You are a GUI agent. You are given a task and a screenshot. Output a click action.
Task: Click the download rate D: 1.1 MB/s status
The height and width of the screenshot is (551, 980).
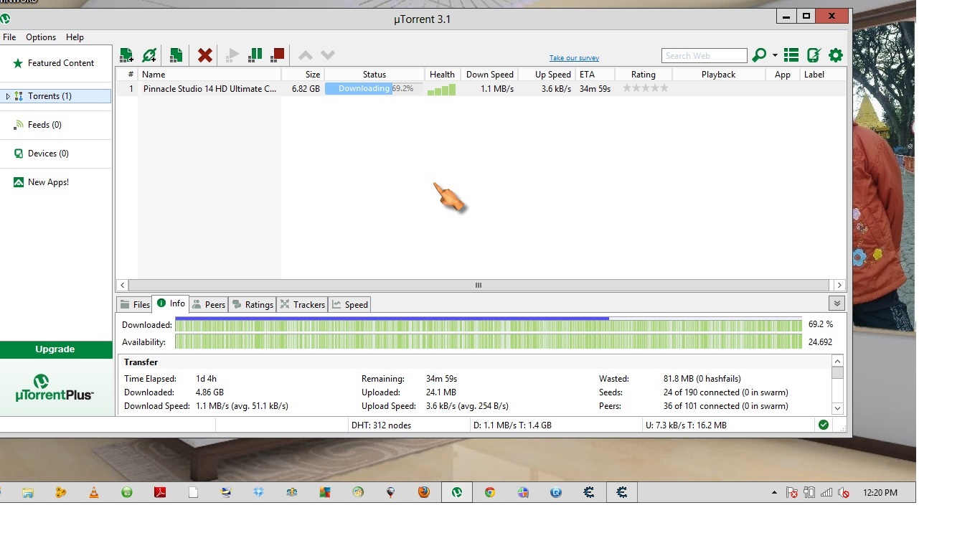pyautogui.click(x=512, y=425)
